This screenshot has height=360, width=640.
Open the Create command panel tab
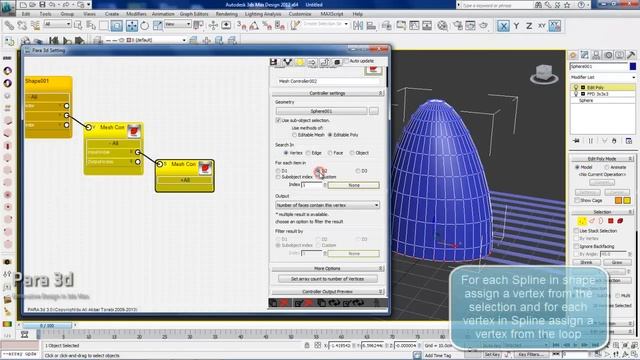coord(573,55)
